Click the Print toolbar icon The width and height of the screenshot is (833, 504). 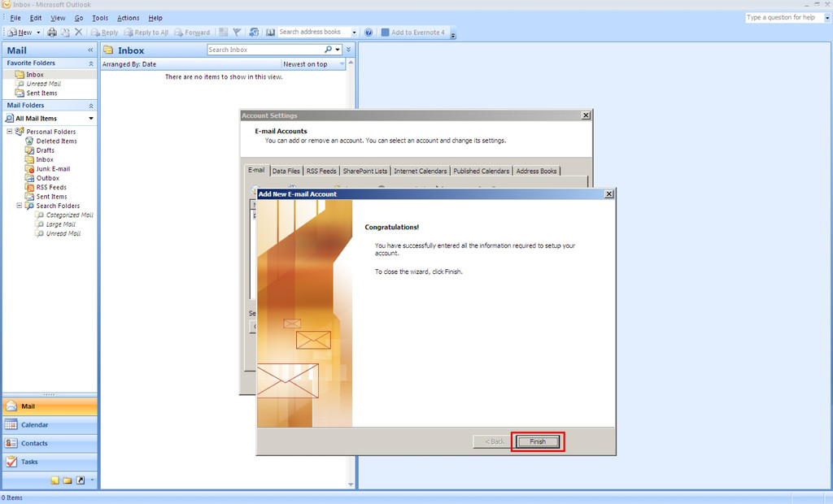pyautogui.click(x=51, y=33)
